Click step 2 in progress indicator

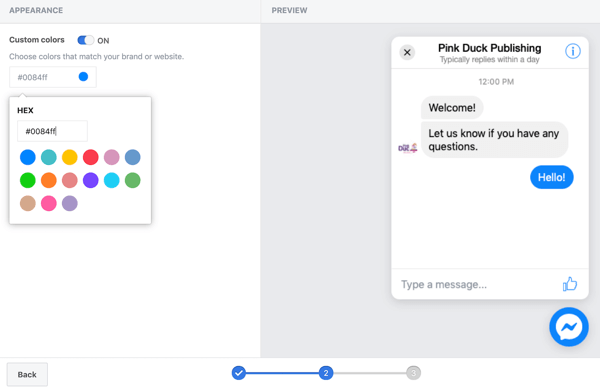[326, 373]
